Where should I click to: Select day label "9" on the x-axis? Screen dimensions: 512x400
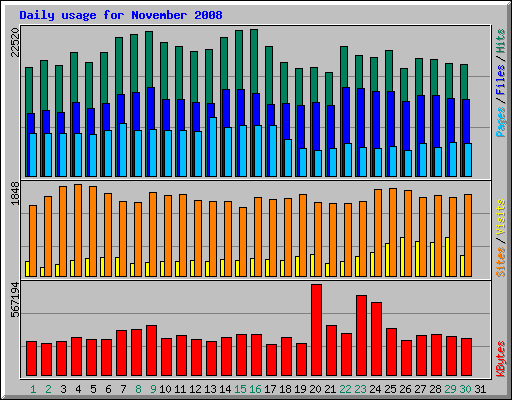(x=153, y=389)
